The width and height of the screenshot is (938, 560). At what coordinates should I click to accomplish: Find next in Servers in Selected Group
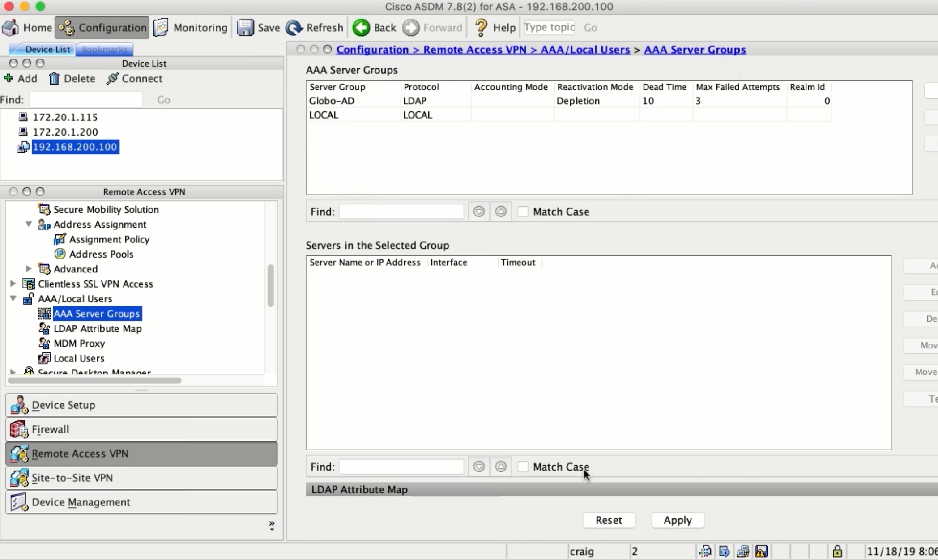coord(479,467)
